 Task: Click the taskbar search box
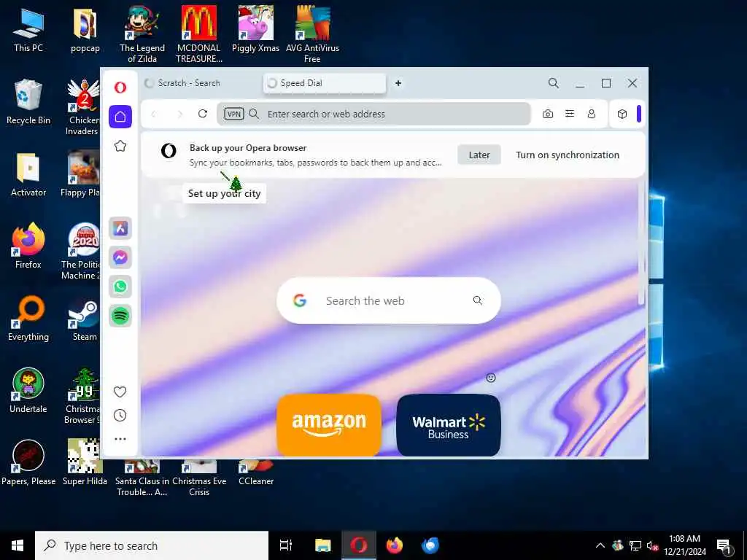click(x=152, y=545)
